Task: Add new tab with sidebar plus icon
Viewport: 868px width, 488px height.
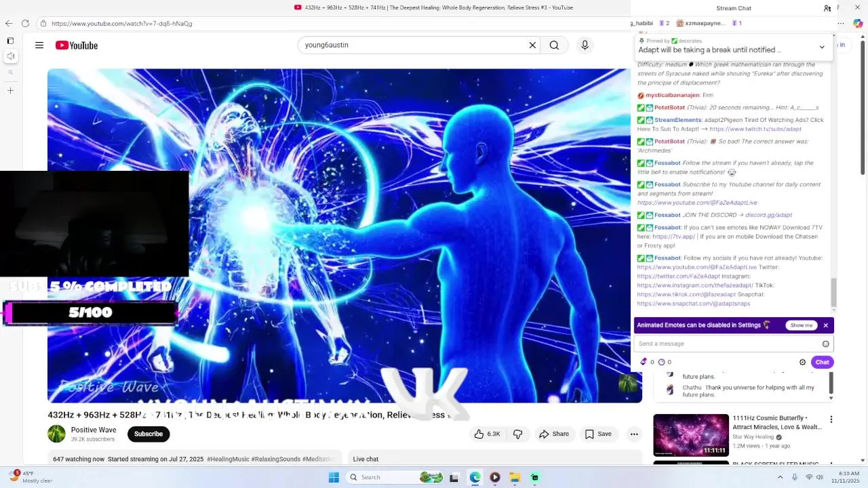Action: click(x=10, y=90)
